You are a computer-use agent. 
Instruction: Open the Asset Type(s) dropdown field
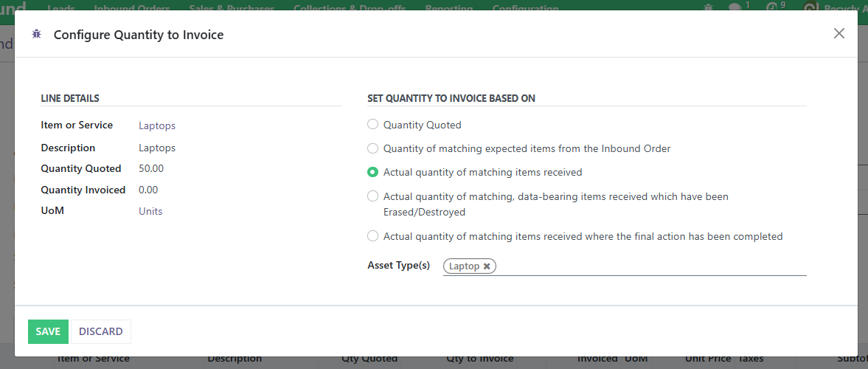pos(649,266)
